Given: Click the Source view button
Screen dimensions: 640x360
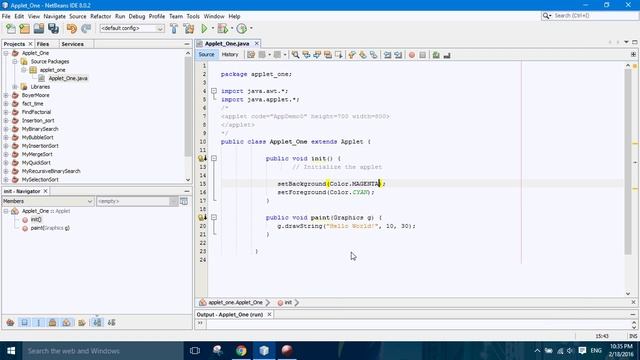Looking at the screenshot, I should point(206,55).
